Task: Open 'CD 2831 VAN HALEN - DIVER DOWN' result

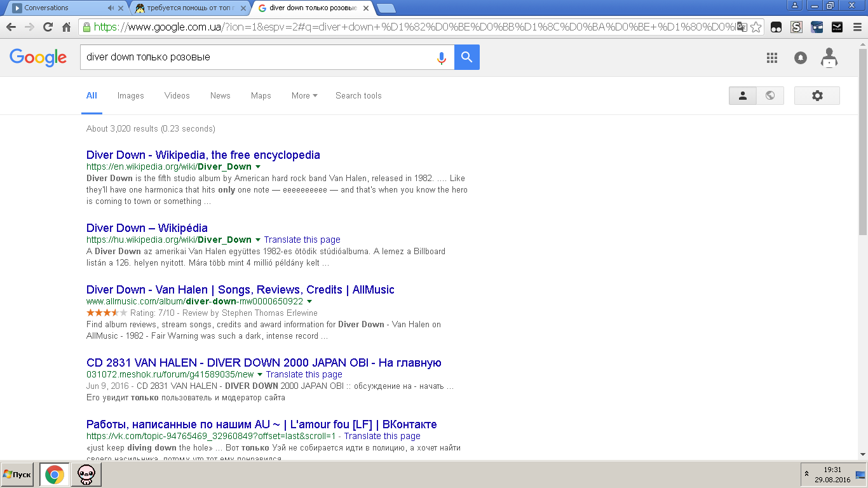Action: 264,363
